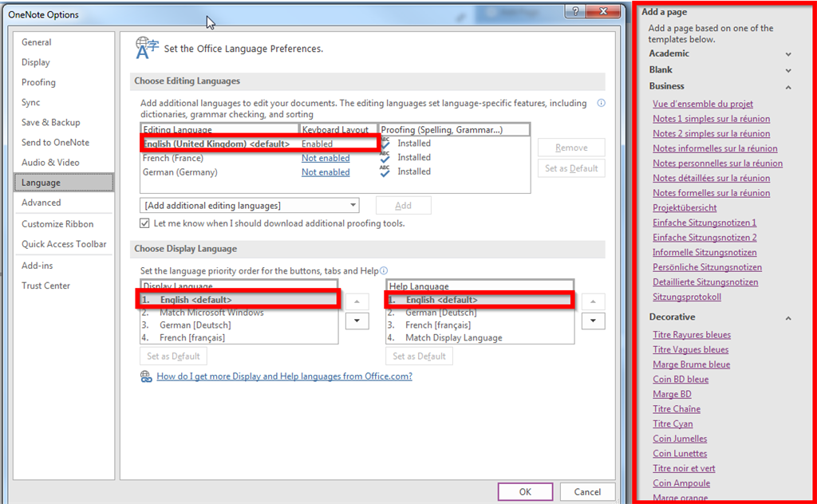Select 'French [français]' in Display Language list
The height and width of the screenshot is (504, 817).
pyautogui.click(x=239, y=337)
